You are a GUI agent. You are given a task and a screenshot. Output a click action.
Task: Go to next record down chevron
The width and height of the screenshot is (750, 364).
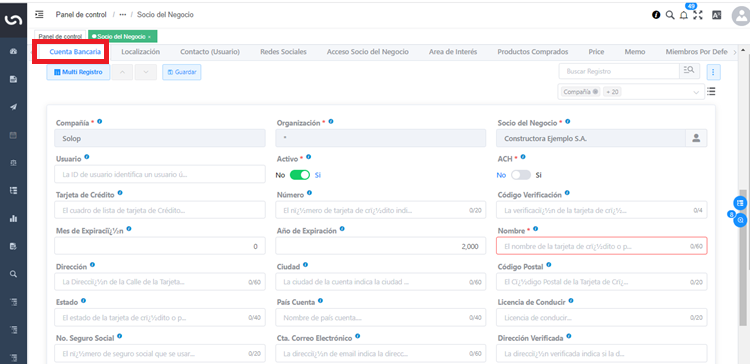(x=146, y=72)
